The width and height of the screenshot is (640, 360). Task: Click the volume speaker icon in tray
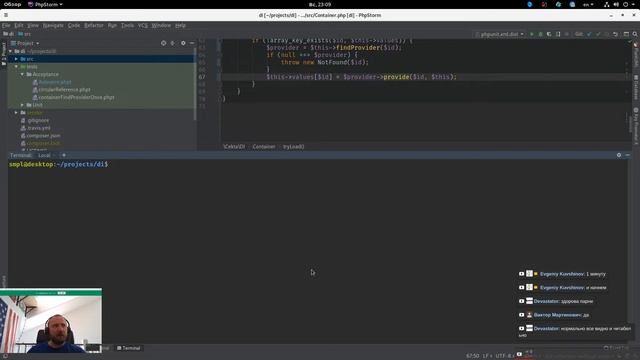point(616,4)
